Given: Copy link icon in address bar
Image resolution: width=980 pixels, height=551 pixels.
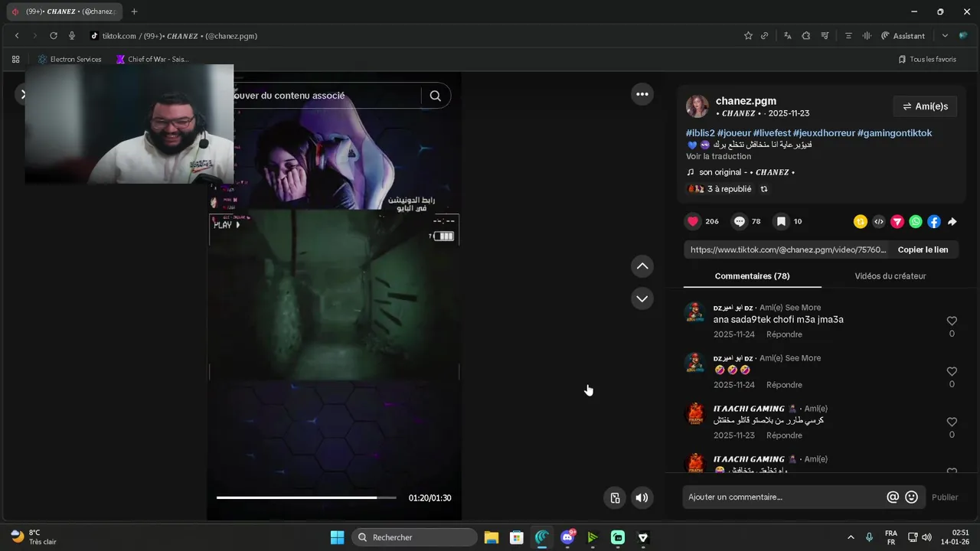Looking at the screenshot, I should [764, 36].
